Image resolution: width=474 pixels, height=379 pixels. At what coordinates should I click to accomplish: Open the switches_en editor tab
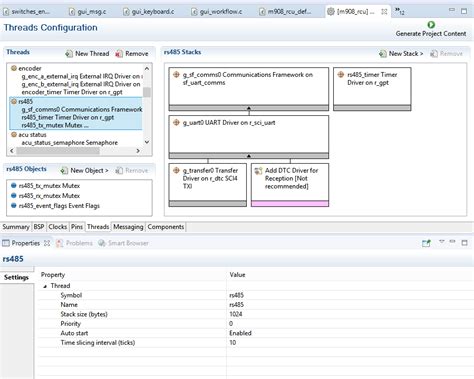pyautogui.click(x=27, y=12)
